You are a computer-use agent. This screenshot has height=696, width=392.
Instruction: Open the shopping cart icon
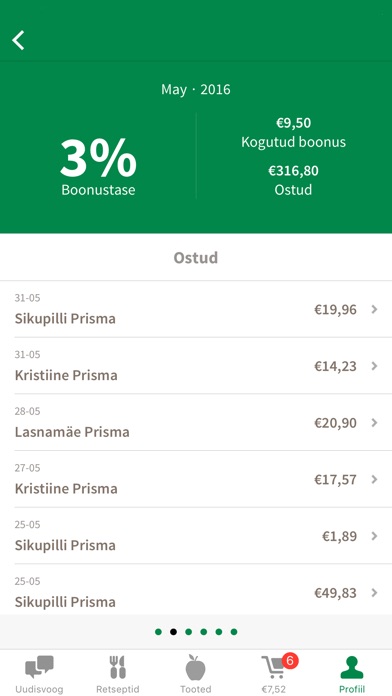(273, 668)
